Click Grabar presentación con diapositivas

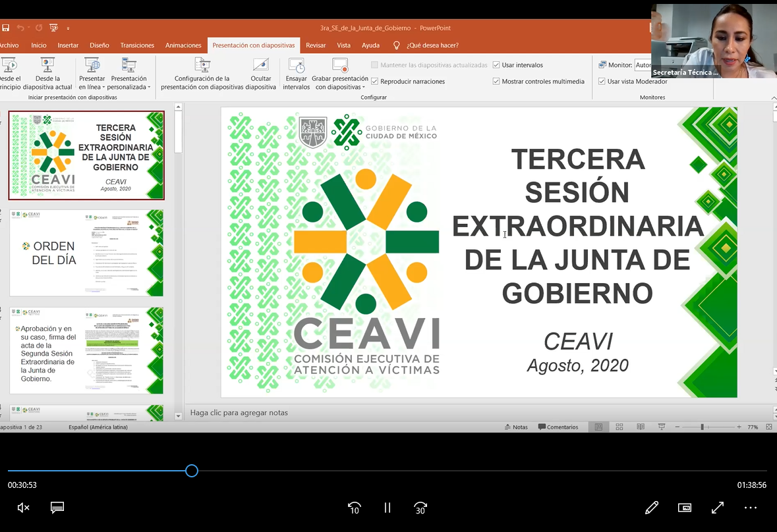[340, 74]
